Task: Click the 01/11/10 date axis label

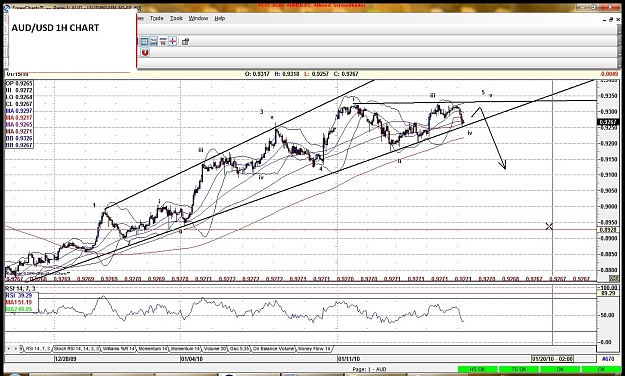Action: [349, 359]
